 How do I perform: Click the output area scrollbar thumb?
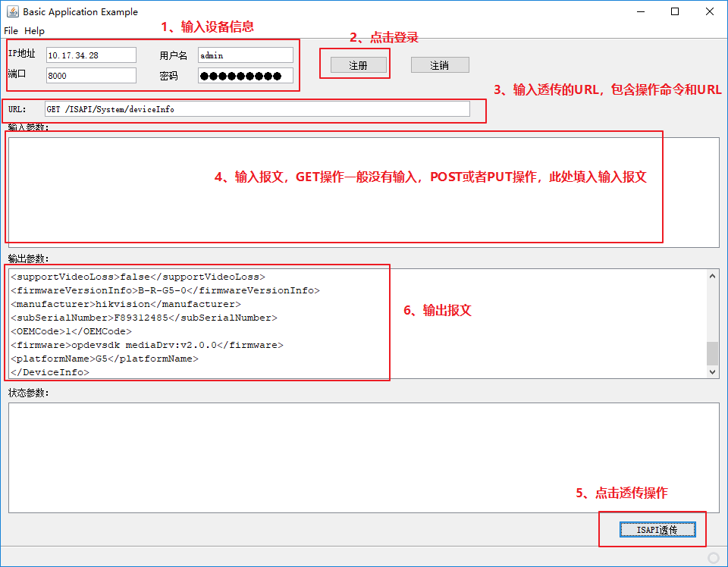click(712, 353)
